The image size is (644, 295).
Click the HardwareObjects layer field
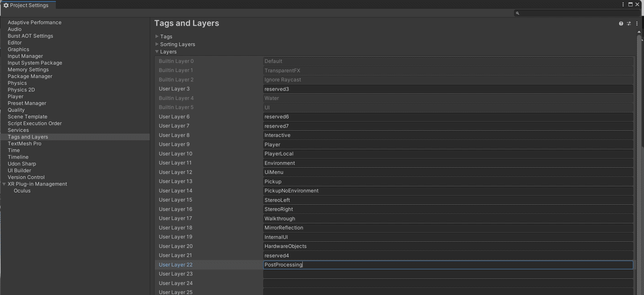click(448, 246)
